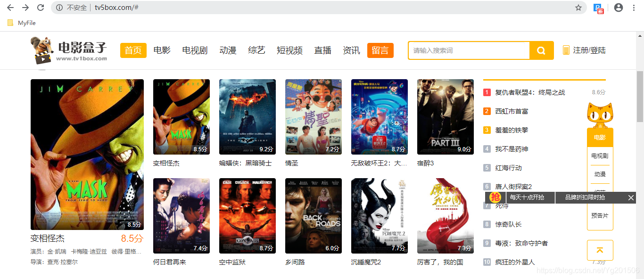Image resolution: width=644 pixels, height=279 pixels.
Task: Open ranking entry 复仇者联盟4:终局之战
Action: click(x=530, y=92)
